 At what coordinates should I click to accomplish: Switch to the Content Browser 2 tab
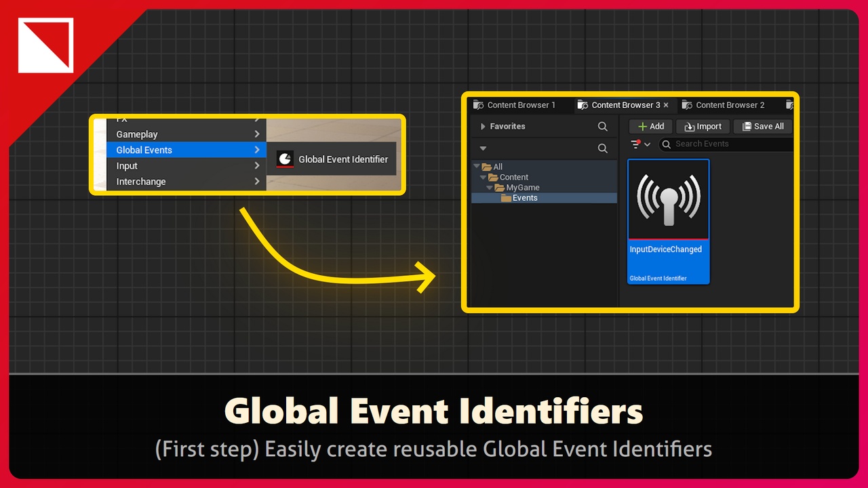click(725, 105)
